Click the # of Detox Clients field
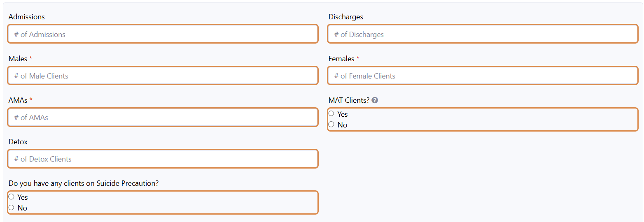 click(163, 159)
